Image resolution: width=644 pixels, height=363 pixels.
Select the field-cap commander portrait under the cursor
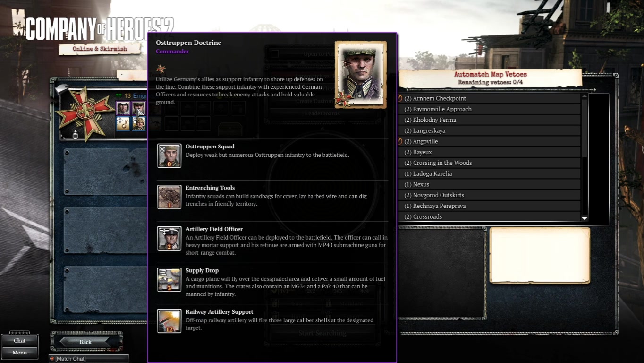pos(139,108)
